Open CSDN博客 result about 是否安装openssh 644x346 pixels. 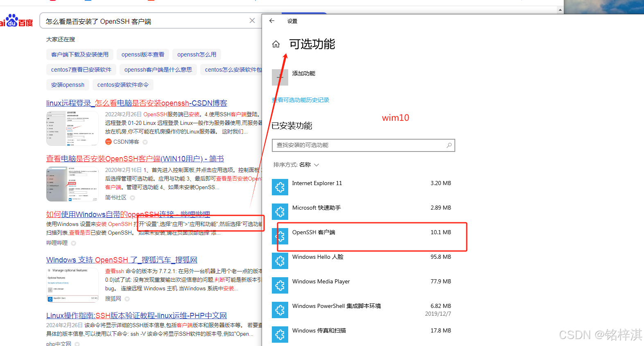coord(137,103)
